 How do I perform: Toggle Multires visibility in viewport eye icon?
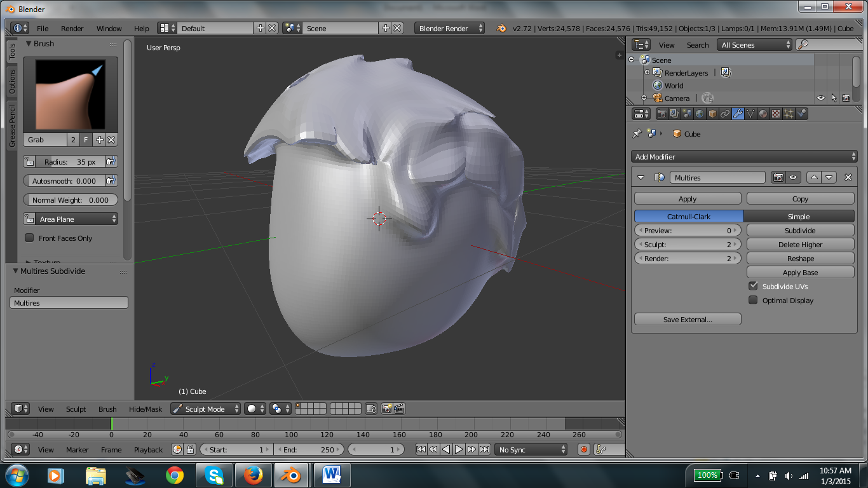(793, 178)
